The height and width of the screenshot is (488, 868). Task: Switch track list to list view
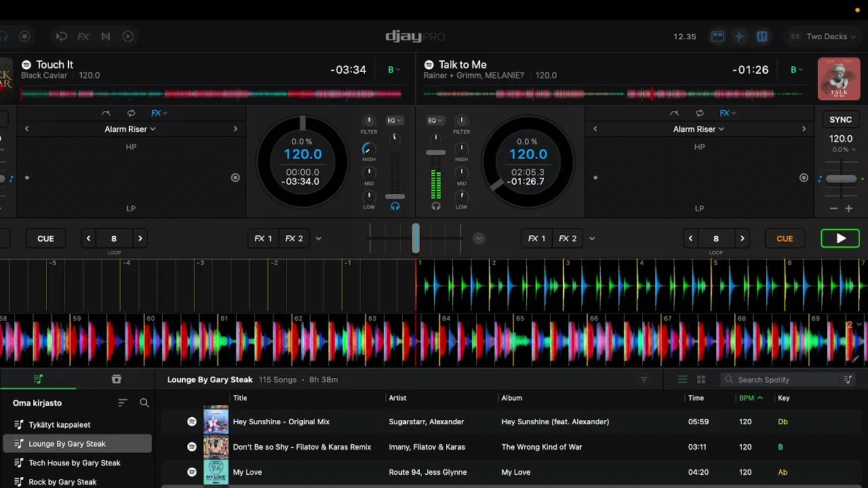point(683,380)
